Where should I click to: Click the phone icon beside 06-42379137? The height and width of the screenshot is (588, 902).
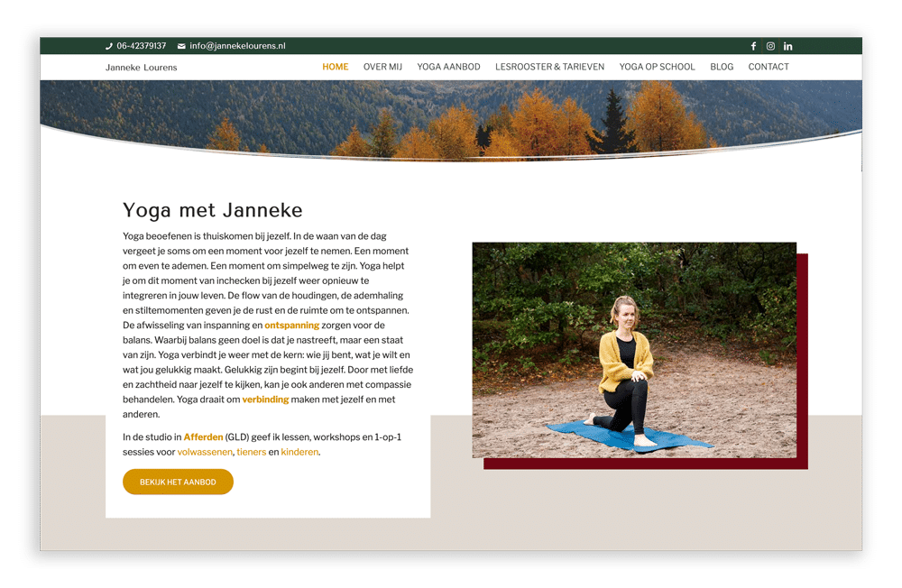tap(109, 46)
